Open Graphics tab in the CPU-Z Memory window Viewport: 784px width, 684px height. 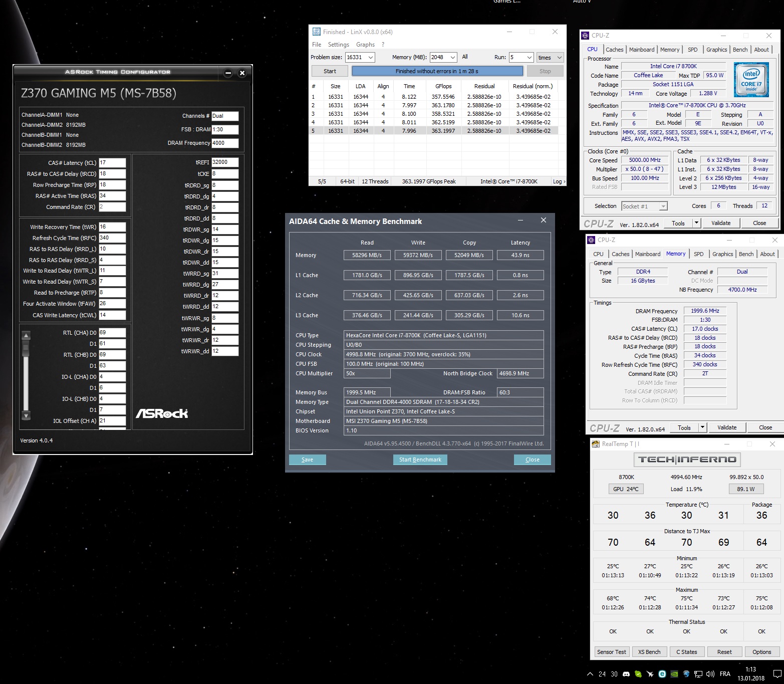(x=722, y=254)
